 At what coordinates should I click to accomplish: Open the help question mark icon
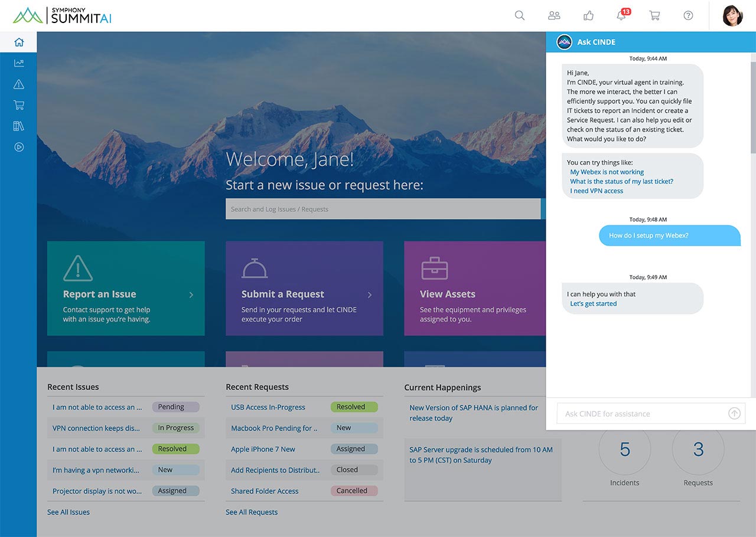click(x=688, y=16)
